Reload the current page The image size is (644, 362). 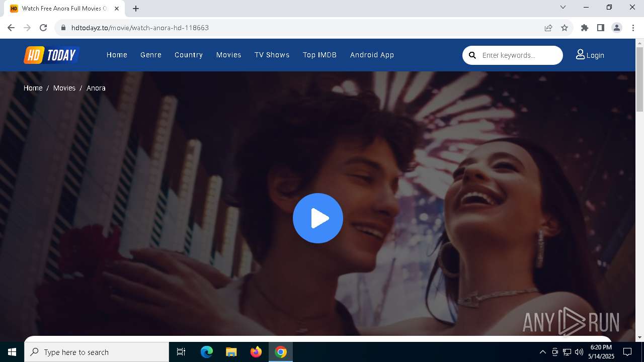(x=43, y=28)
